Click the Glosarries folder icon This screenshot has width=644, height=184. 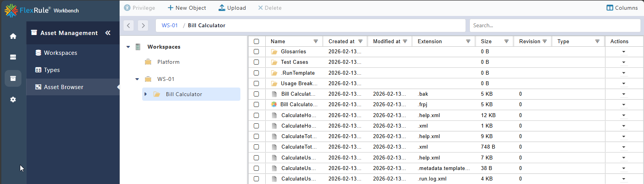(x=274, y=52)
